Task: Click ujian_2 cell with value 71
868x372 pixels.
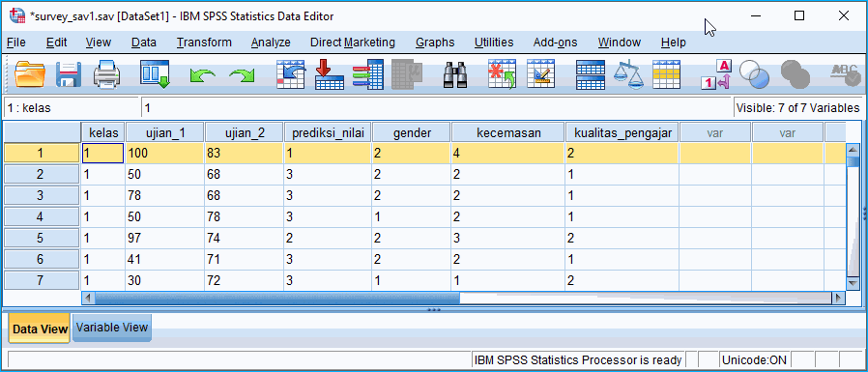Action: coord(245,259)
